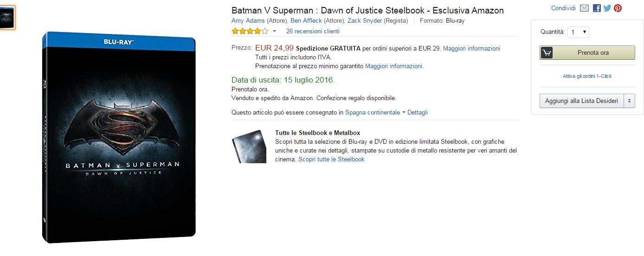Click the Condividi link
644x256 pixels.
pyautogui.click(x=563, y=8)
